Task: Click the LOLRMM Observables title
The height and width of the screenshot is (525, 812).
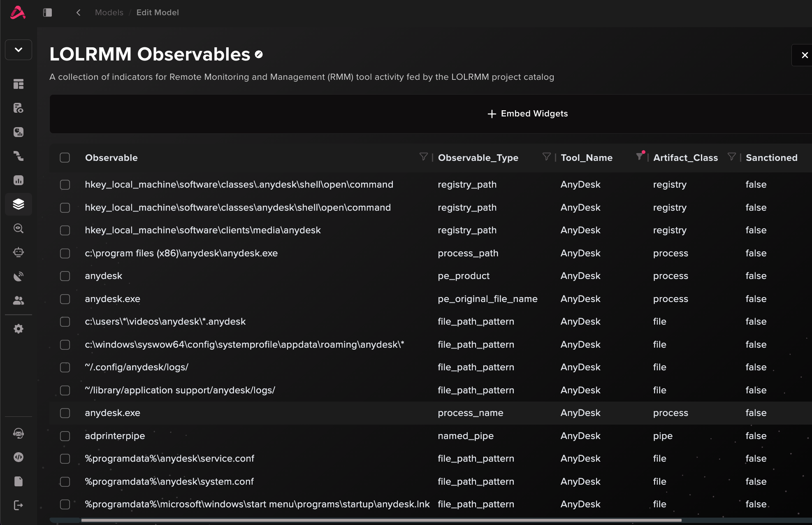Action: tap(150, 54)
